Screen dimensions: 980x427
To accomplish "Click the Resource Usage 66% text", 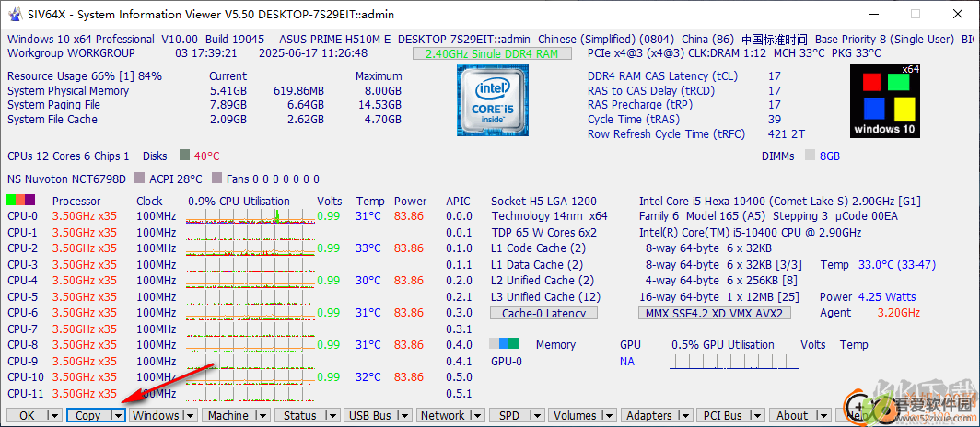I will 85,76.
